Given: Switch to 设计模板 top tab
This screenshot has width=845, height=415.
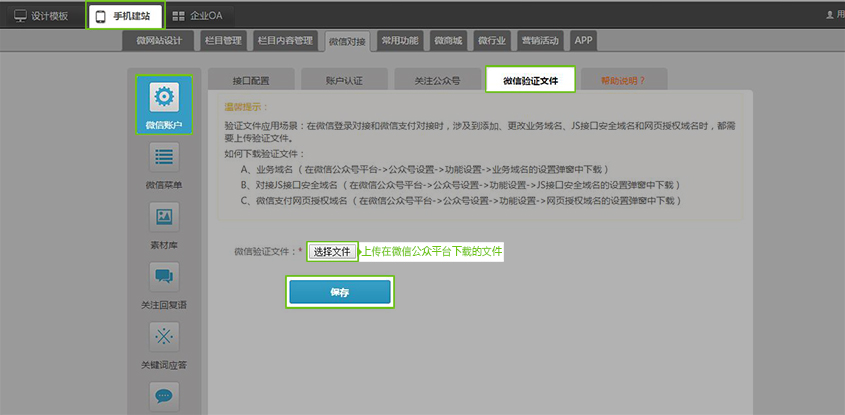Looking at the screenshot, I should click(41, 16).
